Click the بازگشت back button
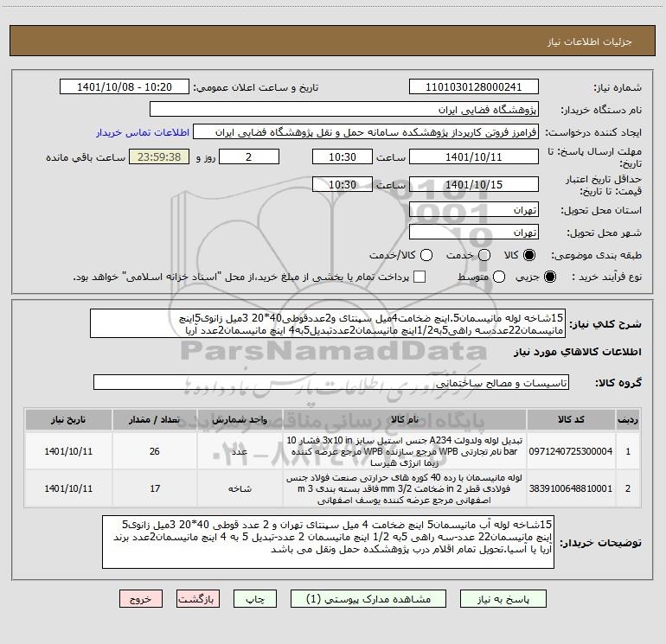The height and width of the screenshot is (644, 666). 198,598
